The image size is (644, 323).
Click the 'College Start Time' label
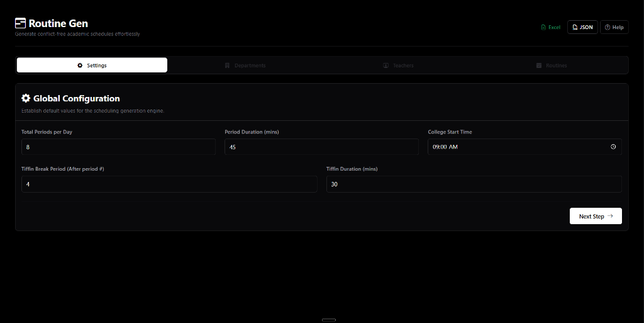[450, 132]
